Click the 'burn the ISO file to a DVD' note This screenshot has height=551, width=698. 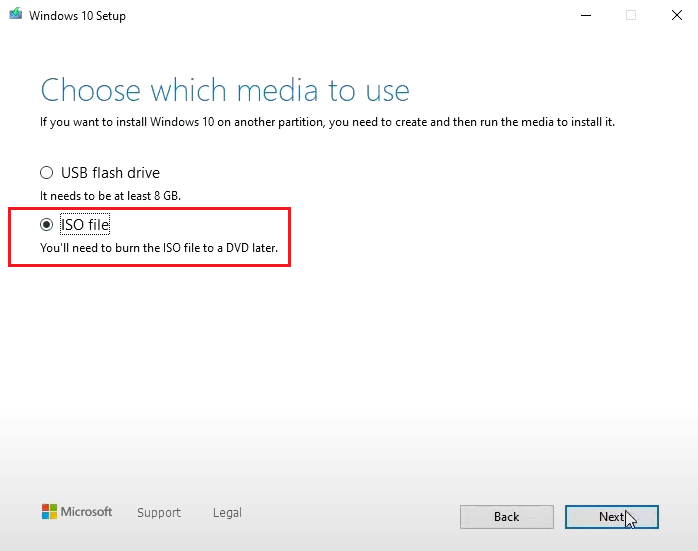tap(158, 247)
